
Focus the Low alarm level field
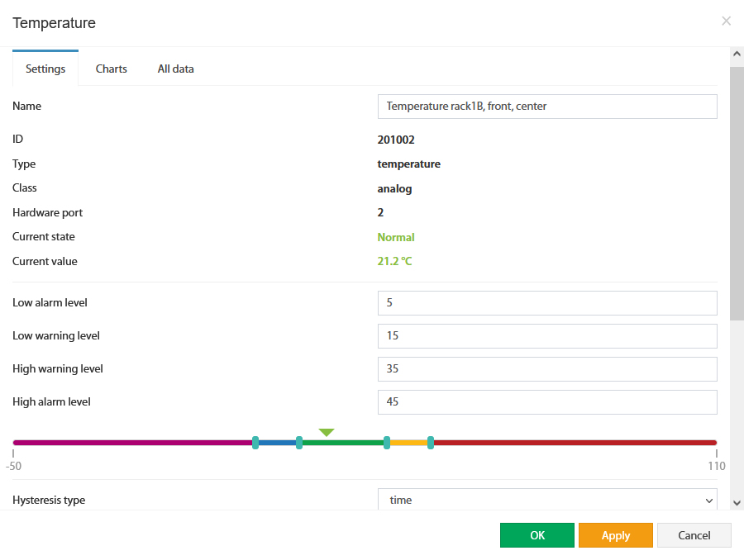(547, 303)
